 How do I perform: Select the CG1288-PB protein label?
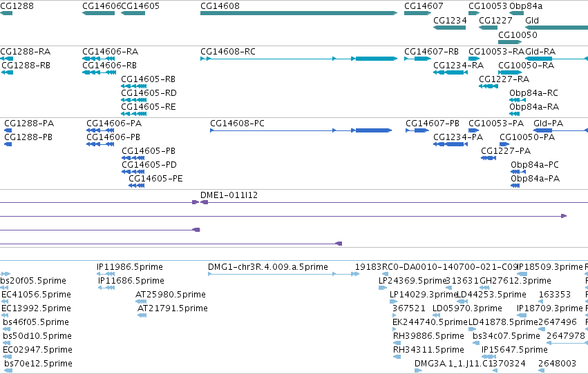coord(28,137)
